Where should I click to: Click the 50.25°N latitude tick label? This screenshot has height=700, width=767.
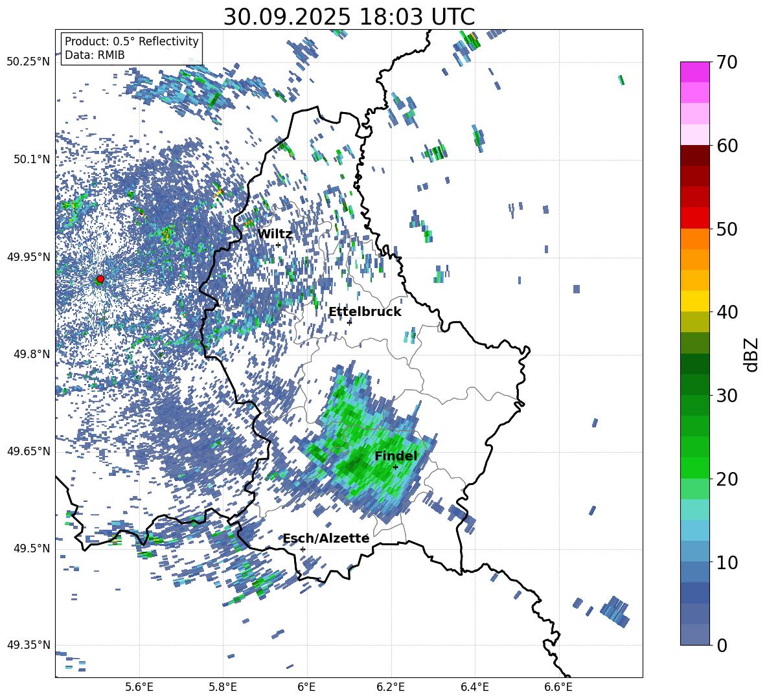point(29,62)
